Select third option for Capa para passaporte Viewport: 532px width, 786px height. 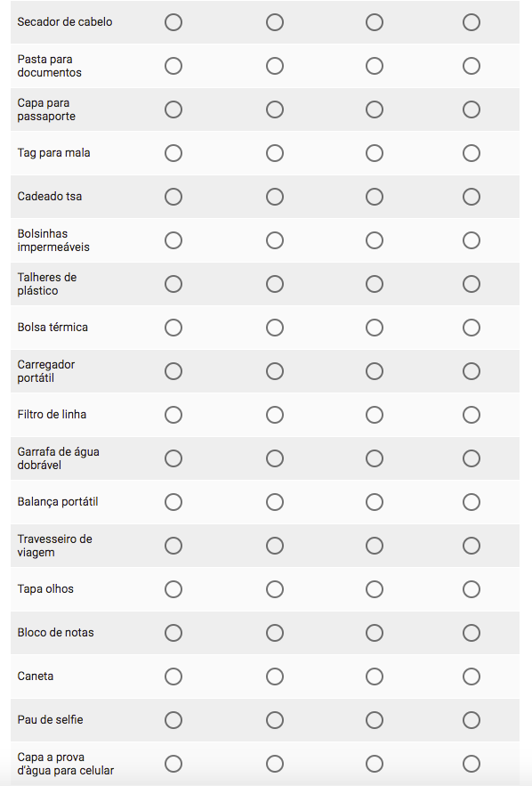[375, 109]
